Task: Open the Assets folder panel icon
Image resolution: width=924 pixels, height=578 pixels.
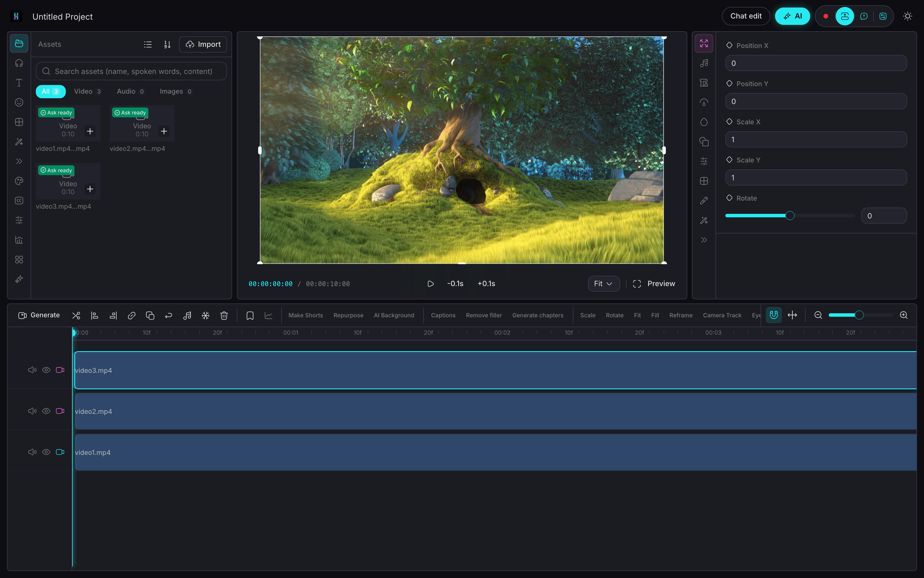Action: (x=19, y=44)
